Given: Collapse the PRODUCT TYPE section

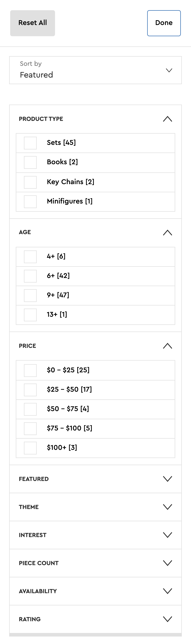Looking at the screenshot, I should tap(167, 119).
